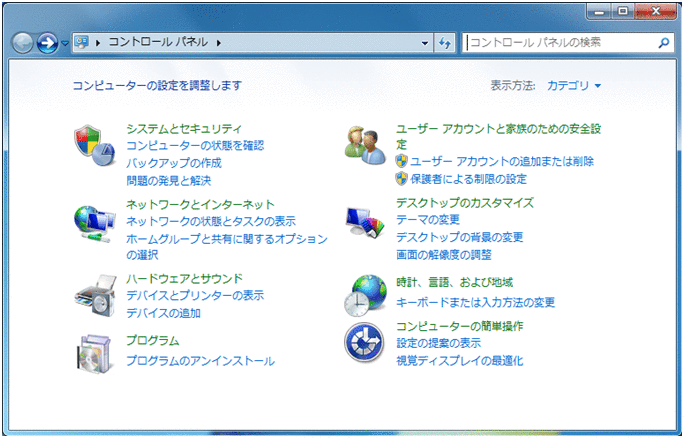Expand the カテゴリ view-by dropdown
The width and height of the screenshot is (685, 440).
(574, 86)
